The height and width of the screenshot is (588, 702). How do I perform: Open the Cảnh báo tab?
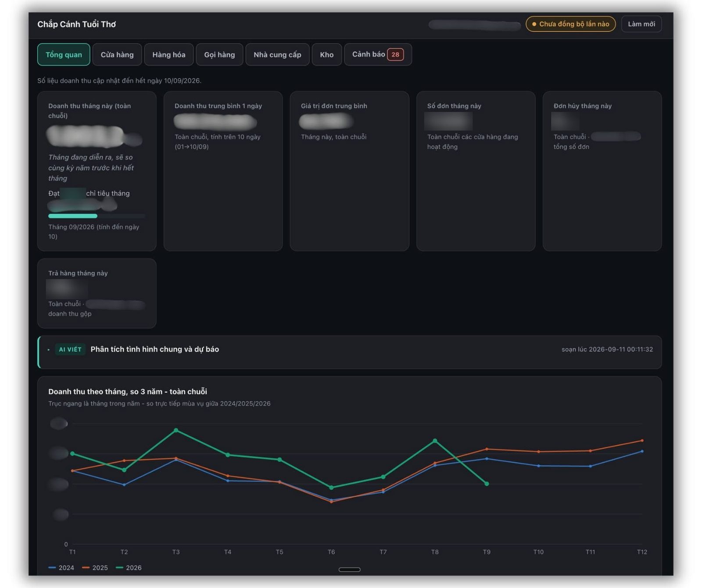(x=378, y=54)
